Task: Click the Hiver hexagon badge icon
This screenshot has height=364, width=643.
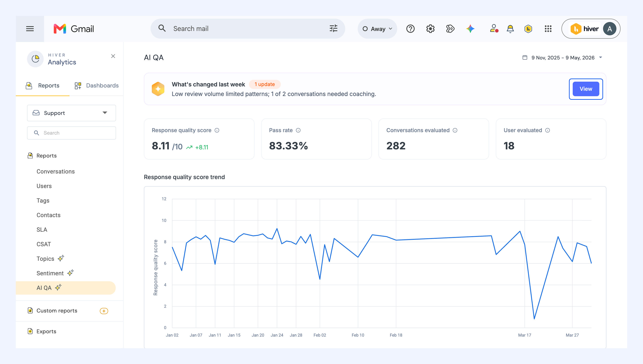Action: [x=528, y=29]
